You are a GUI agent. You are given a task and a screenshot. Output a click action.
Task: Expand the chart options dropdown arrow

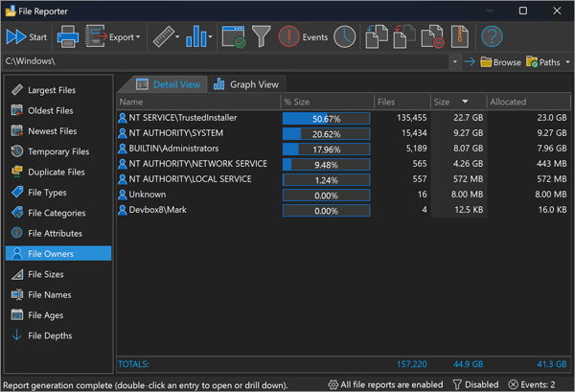point(210,36)
